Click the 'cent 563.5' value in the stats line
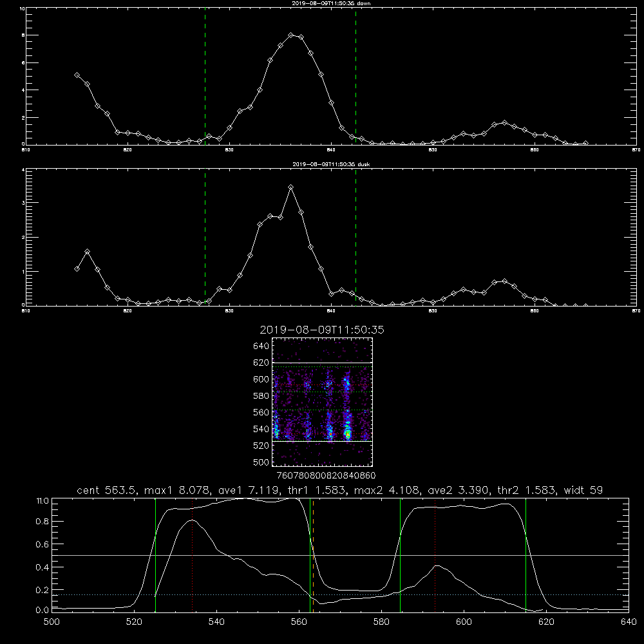The width and height of the screenshot is (644, 644). point(108,490)
